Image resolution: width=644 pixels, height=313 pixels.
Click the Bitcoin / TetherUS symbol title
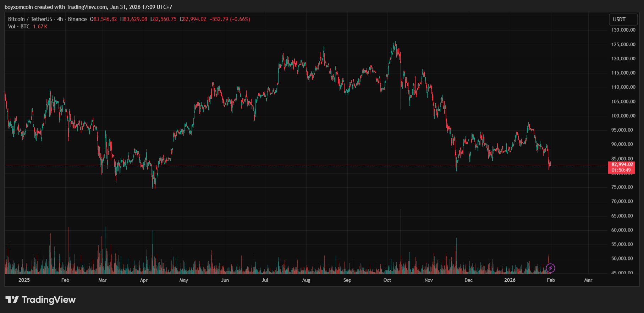click(x=30, y=19)
